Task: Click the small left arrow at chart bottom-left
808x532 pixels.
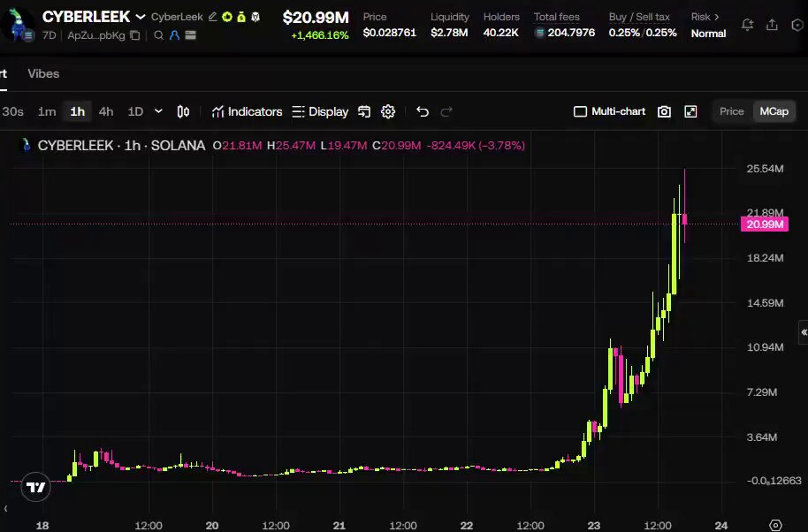Action: tap(5, 509)
